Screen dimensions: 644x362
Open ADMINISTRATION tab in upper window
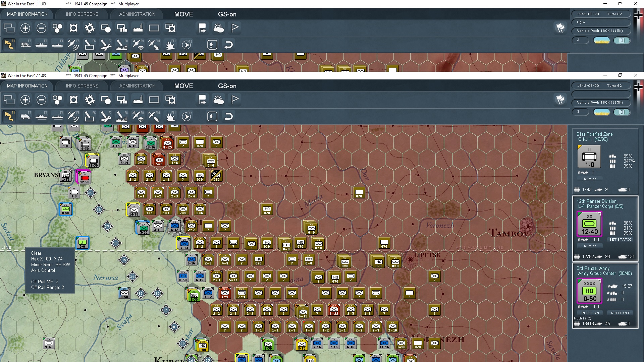tap(137, 14)
